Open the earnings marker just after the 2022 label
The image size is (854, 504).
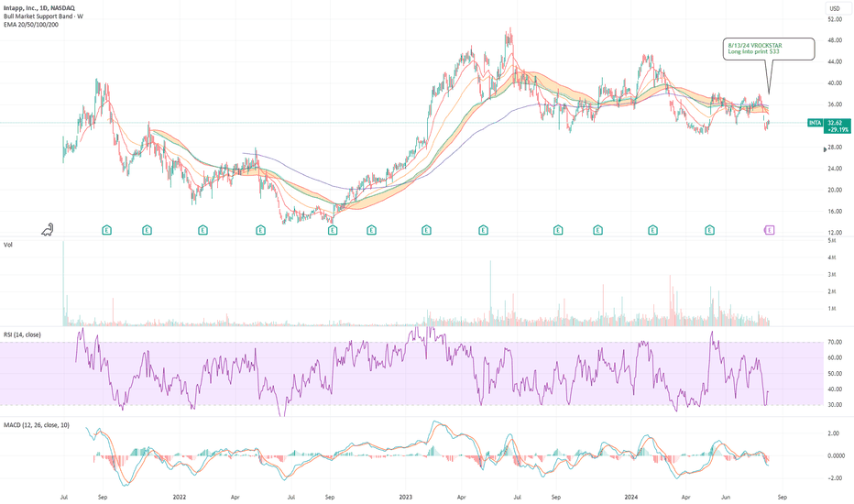[x=203, y=231]
